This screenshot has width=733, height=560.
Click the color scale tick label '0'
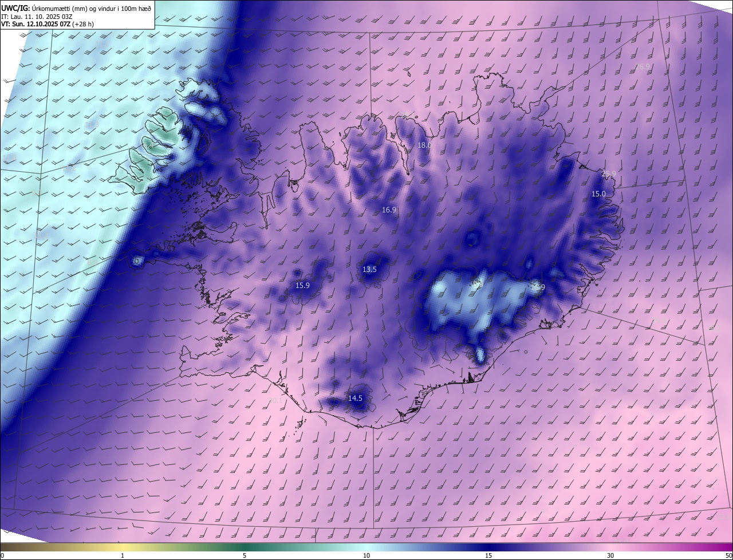pos(2,555)
